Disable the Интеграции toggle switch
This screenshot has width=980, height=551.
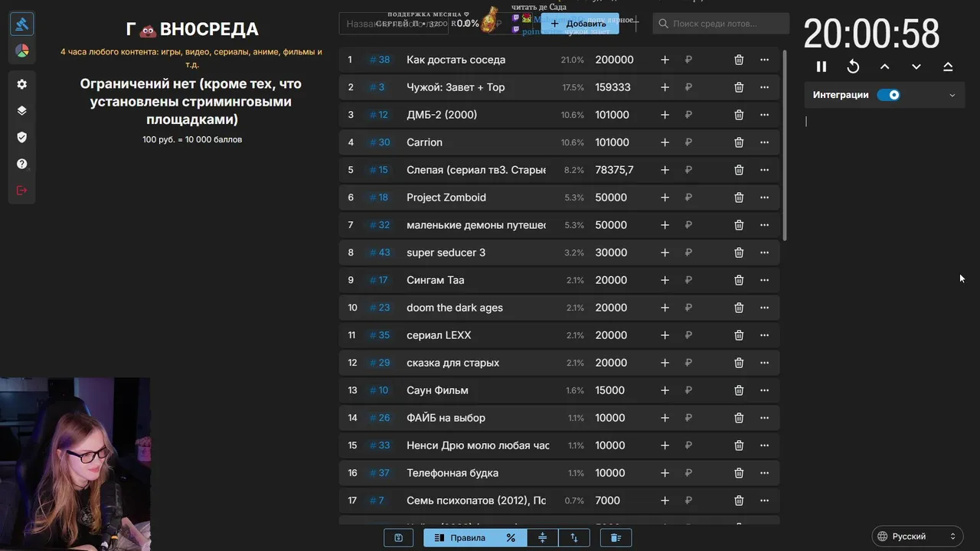pos(888,95)
